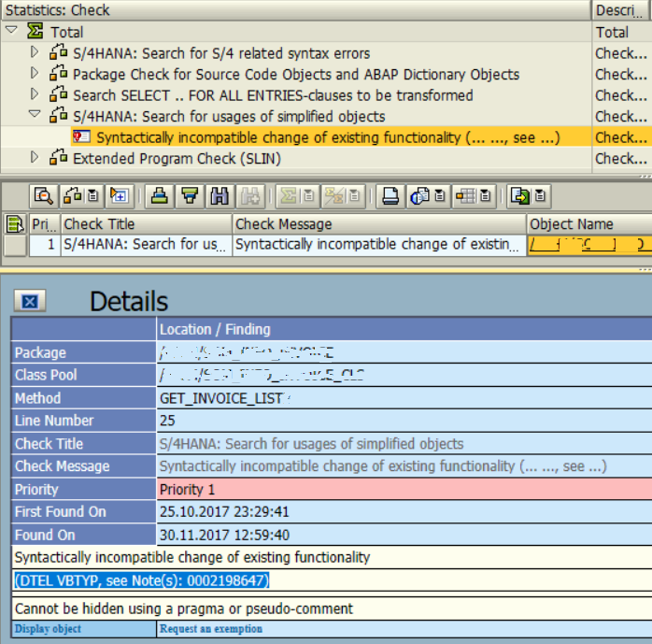Expand S/4HANA syntax errors node

click(35, 52)
